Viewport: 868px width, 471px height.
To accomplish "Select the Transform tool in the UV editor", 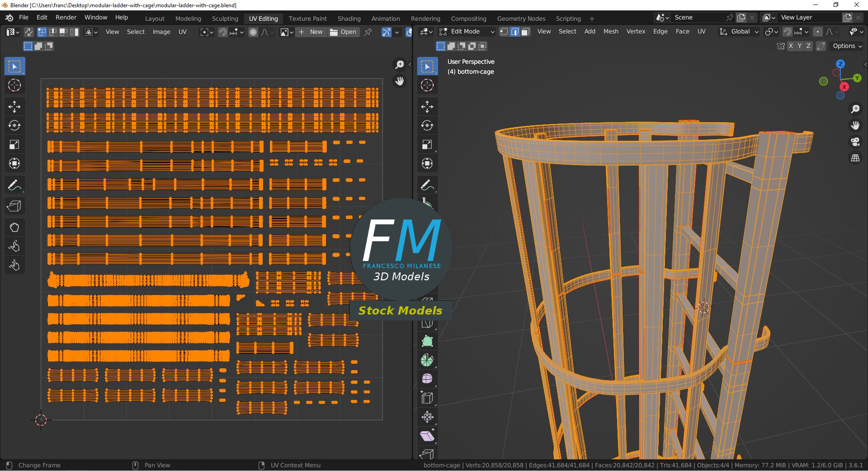I will (14, 164).
